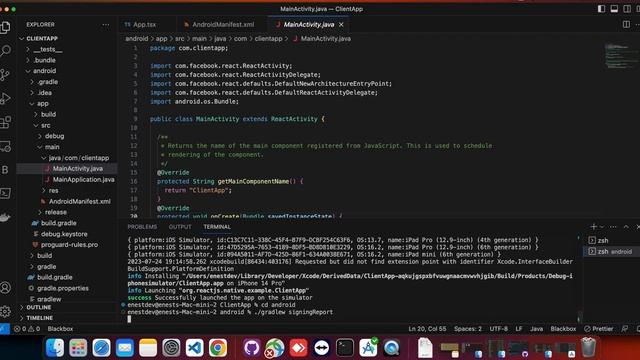The height and width of the screenshot is (360, 640).
Task: Expand the debug folder under src
Action: click(67, 136)
